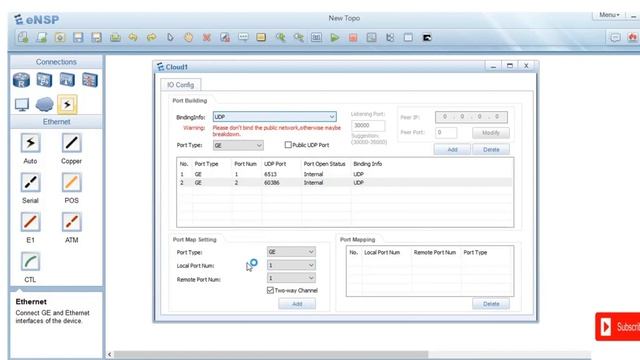The image size is (640, 360).
Task: Click the forum chat icon top right
Action: (615, 38)
